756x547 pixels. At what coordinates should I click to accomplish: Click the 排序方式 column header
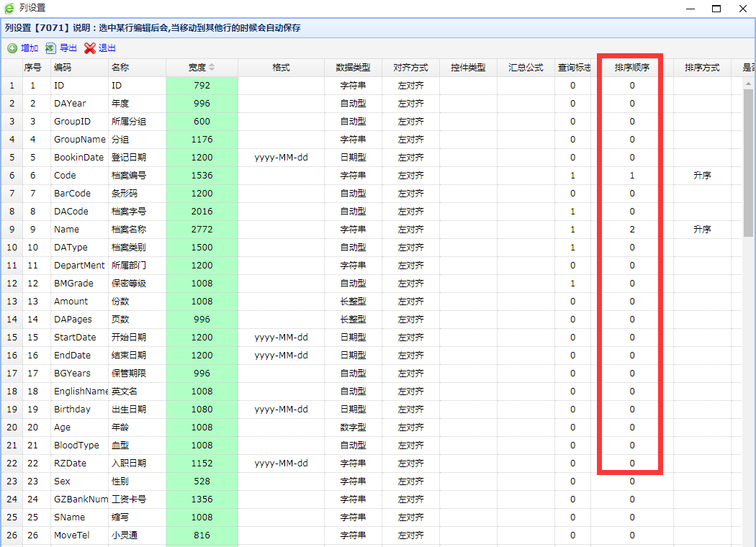tap(702, 68)
